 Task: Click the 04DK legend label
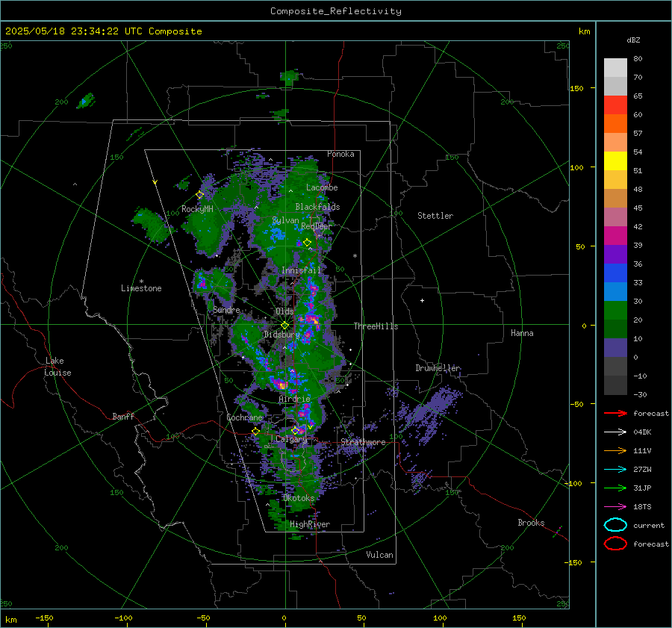pos(642,432)
